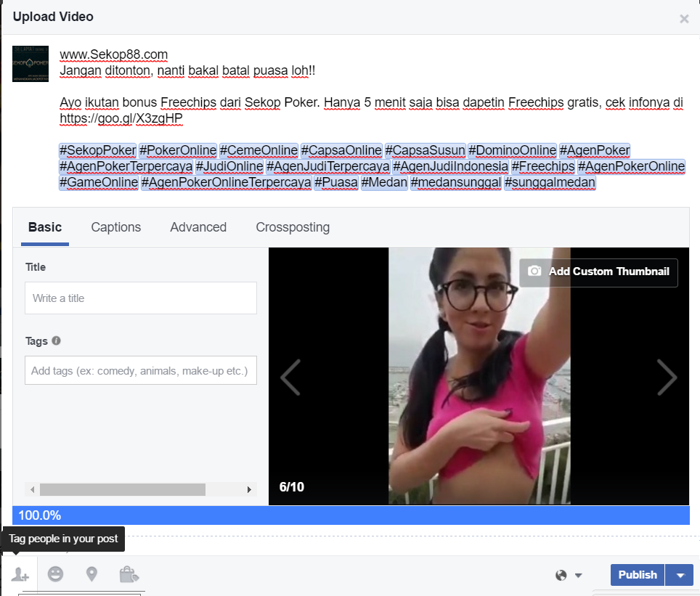Click Add Custom Thumbnail button
The image size is (700, 596).
pyautogui.click(x=598, y=272)
